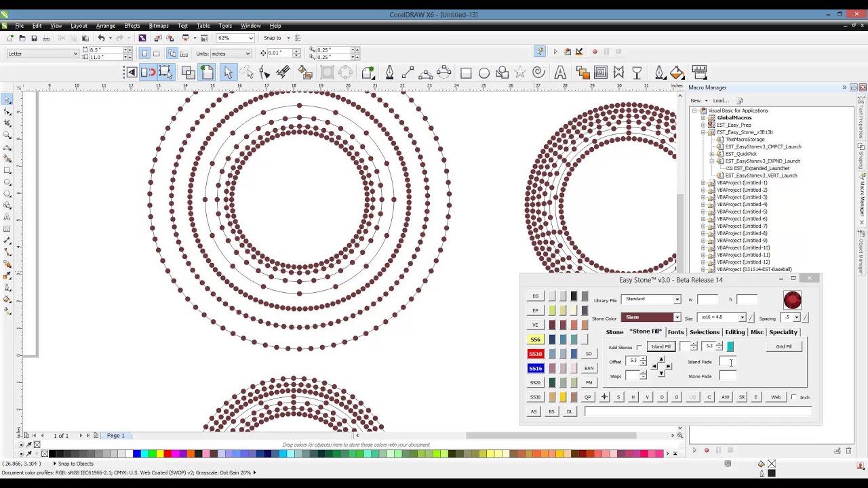Screen dimensions: 868x488
Task: Select the Star shape tool
Action: (520, 73)
